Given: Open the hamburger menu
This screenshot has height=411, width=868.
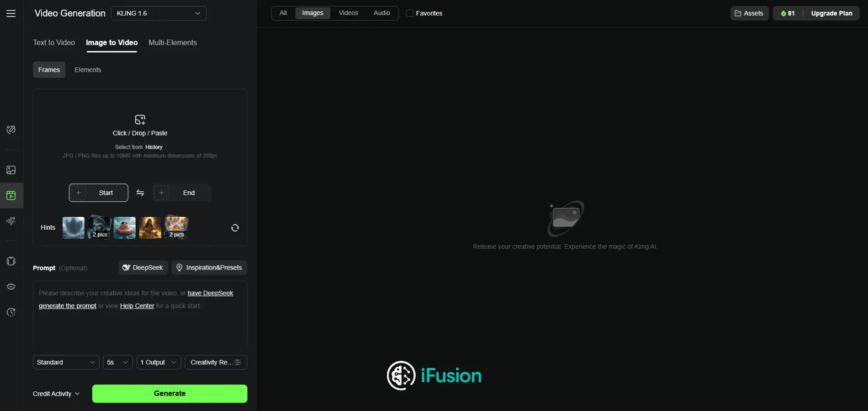Looking at the screenshot, I should click(11, 14).
